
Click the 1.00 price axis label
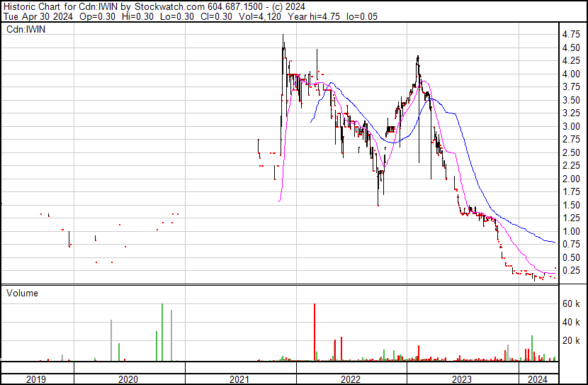pos(571,231)
